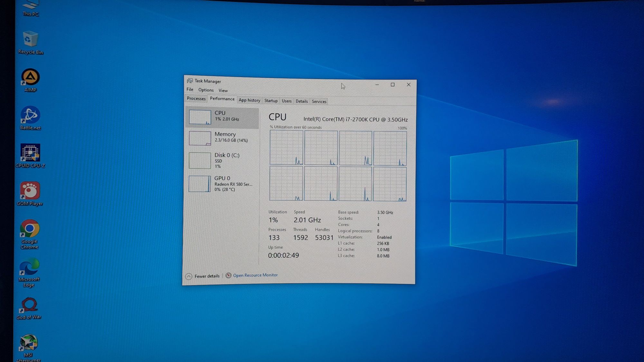Click the Base speed 3.50 GHz value
Image resolution: width=644 pixels, height=362 pixels.
coord(385,212)
